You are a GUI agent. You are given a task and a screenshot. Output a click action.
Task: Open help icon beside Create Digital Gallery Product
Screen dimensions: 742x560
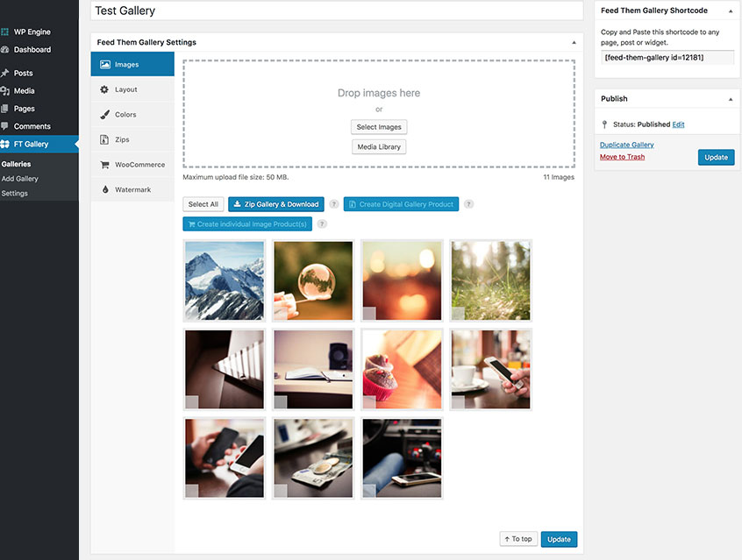[468, 204]
